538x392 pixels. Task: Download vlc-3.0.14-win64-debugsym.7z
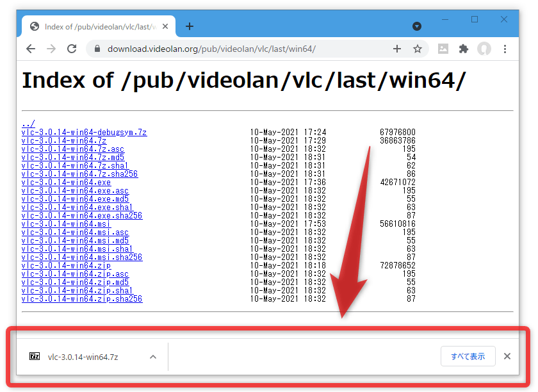click(84, 132)
